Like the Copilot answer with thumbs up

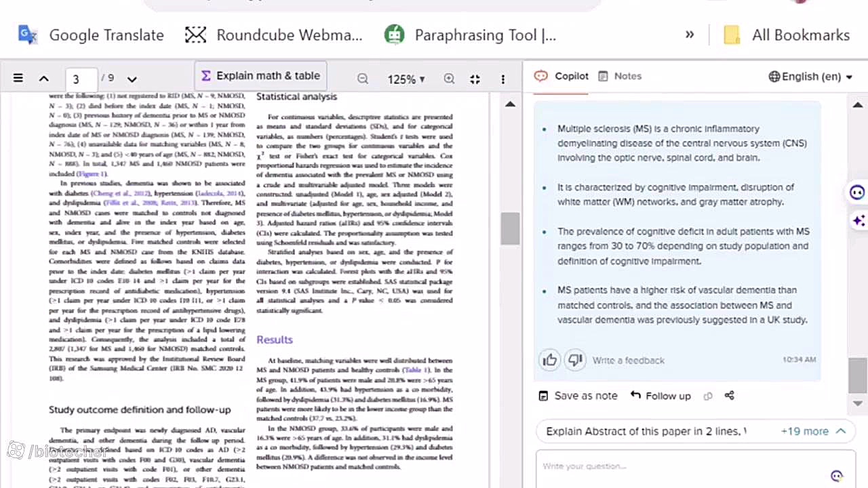coord(550,360)
